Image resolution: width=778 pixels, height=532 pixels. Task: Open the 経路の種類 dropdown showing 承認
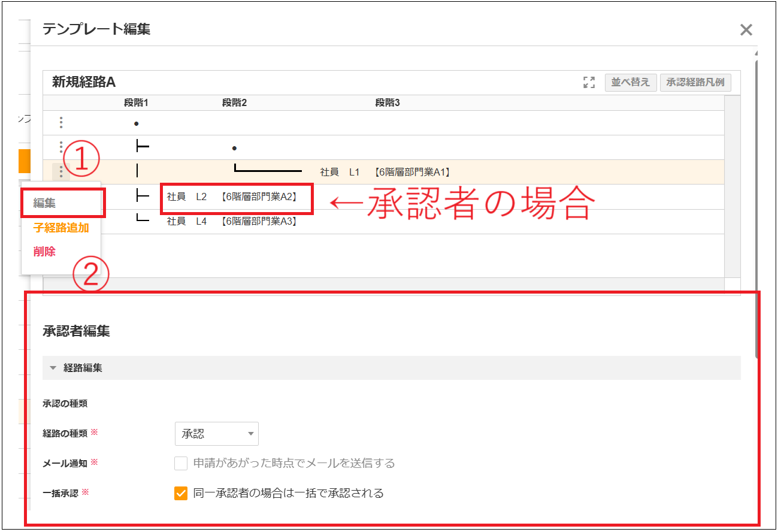pos(216,434)
